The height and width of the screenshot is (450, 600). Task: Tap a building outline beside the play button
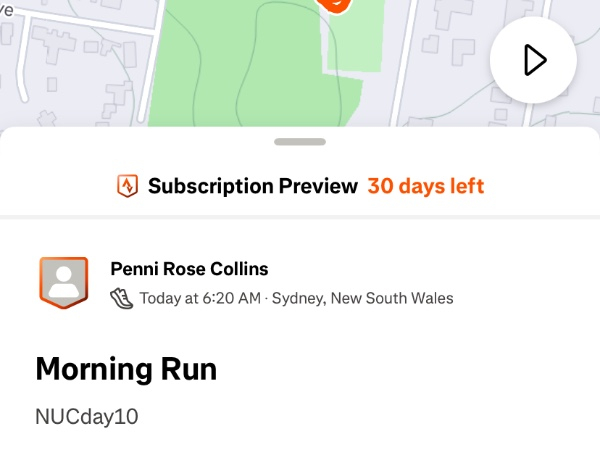click(462, 50)
